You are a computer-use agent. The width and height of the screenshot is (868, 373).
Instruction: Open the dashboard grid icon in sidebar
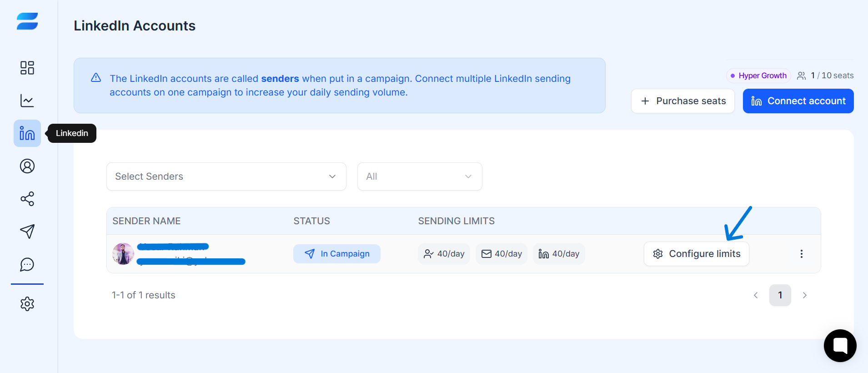click(27, 68)
